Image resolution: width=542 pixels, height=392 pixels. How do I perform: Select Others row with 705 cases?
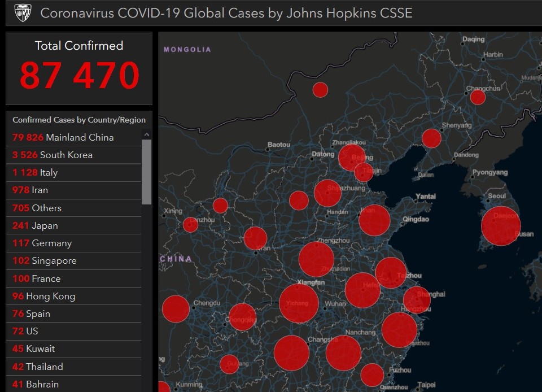pyautogui.click(x=73, y=208)
